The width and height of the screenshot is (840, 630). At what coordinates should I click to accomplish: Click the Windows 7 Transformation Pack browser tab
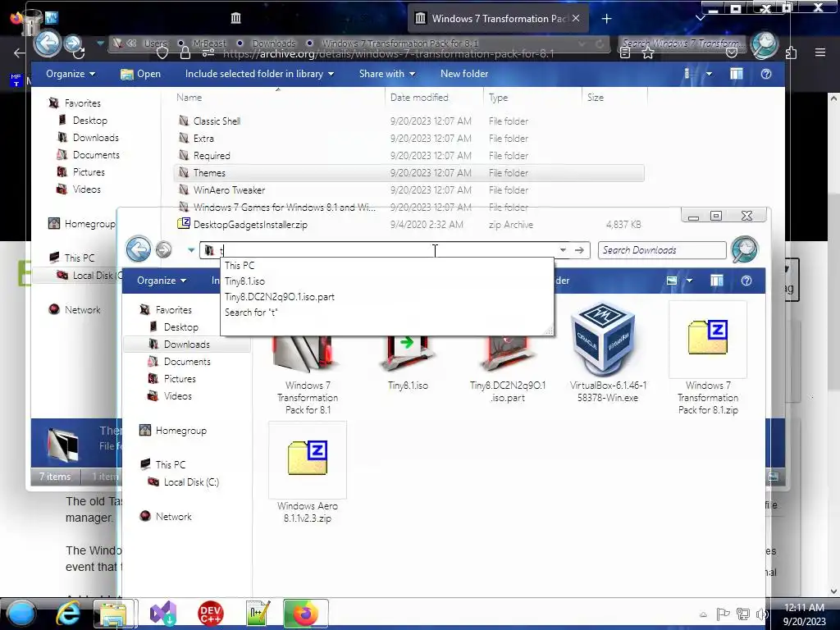(x=498, y=19)
